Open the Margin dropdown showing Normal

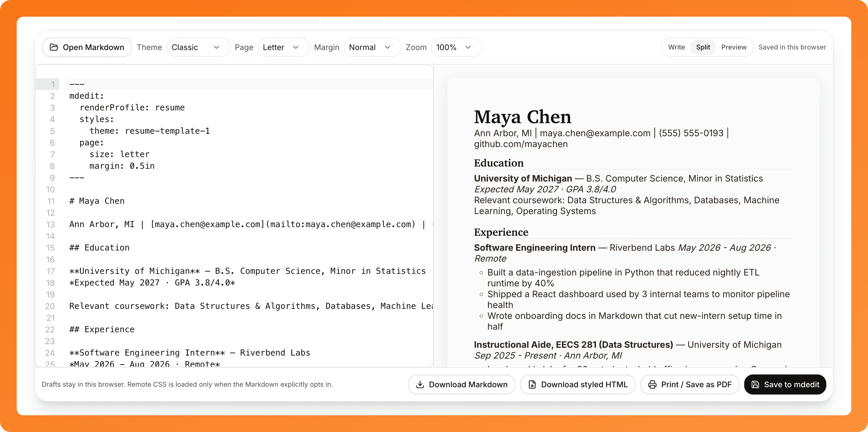372,47
